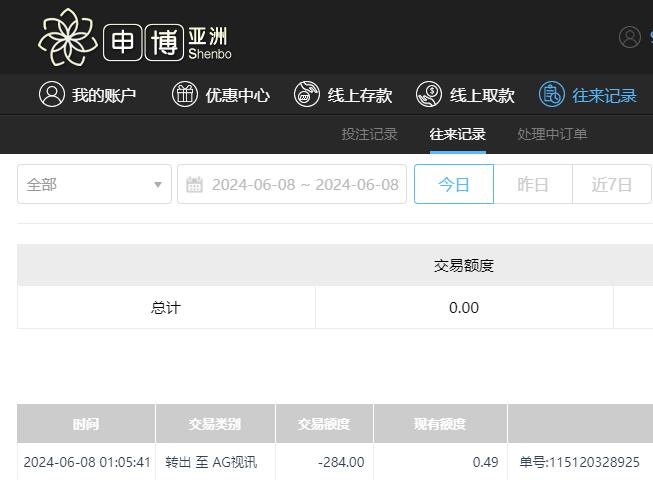Screen dimensions: 653x480
Task: Click the 现有额度 column header
Action: (440, 424)
